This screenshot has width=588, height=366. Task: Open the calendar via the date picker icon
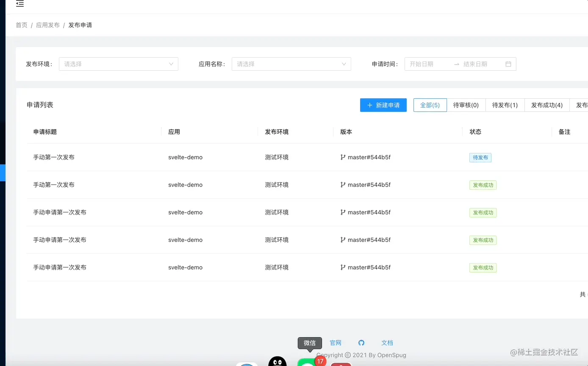tap(508, 64)
